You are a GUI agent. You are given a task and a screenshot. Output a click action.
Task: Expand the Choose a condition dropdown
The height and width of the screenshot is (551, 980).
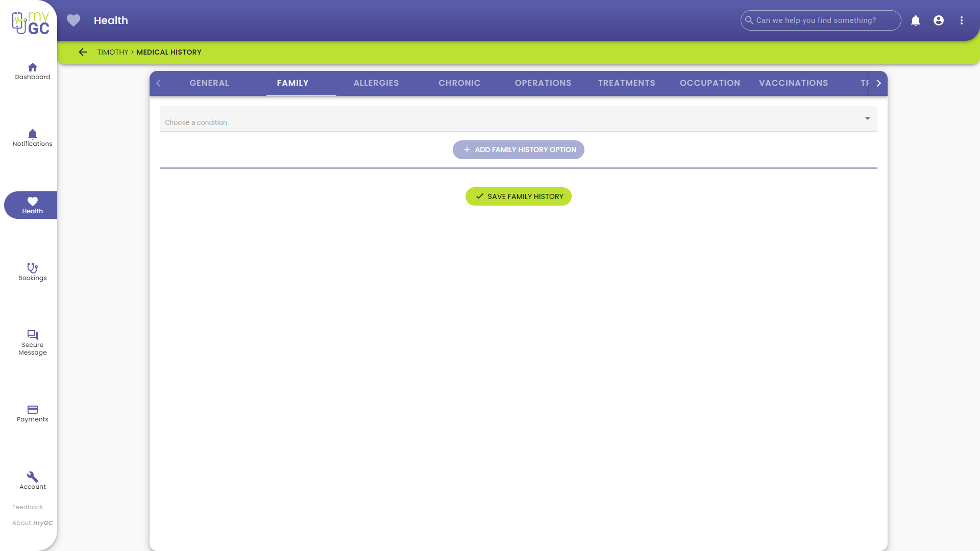518,119
